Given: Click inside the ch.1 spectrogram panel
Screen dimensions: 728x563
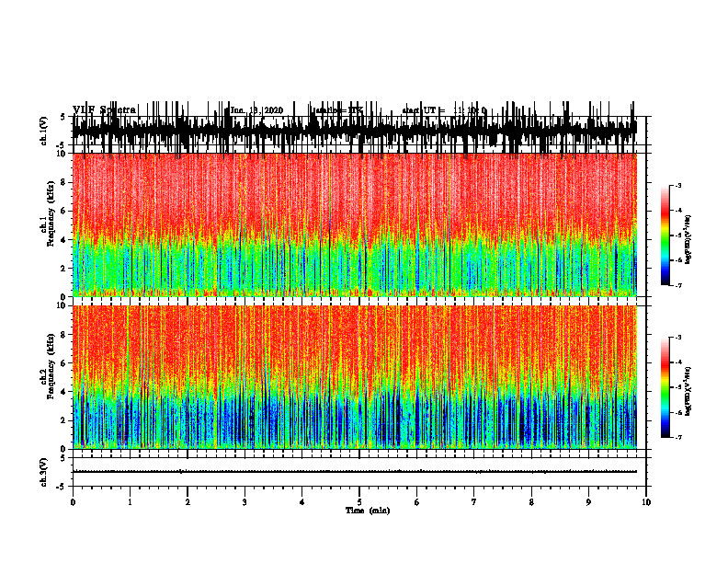Looking at the screenshot, I should 354,224.
